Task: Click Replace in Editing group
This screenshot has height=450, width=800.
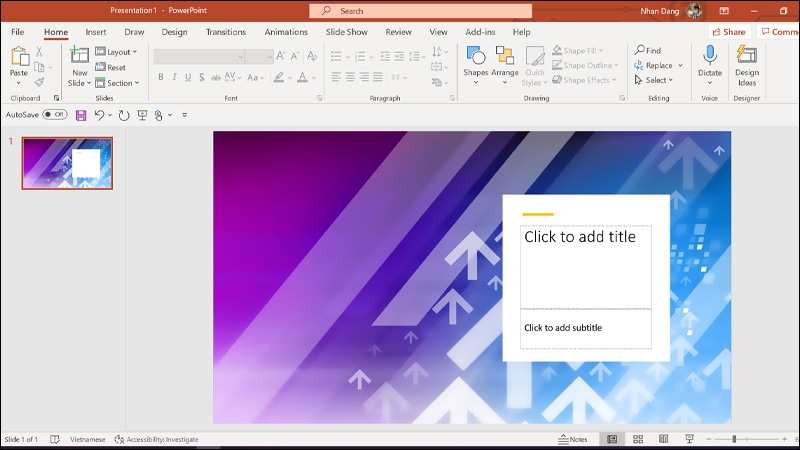Action: (x=658, y=65)
